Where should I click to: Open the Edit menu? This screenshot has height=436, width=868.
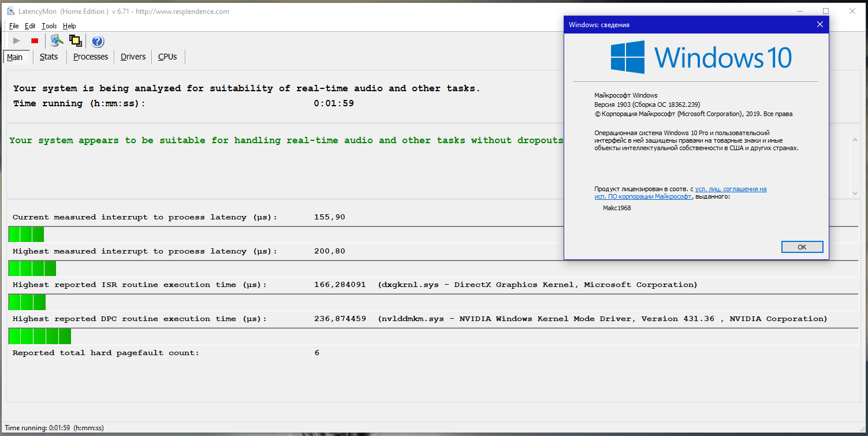[30, 26]
